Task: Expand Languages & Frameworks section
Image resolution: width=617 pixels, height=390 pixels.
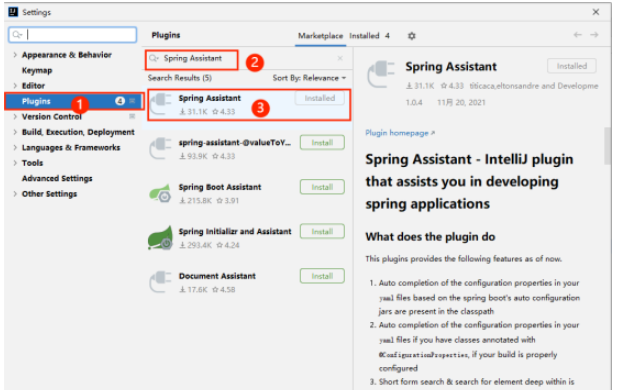Action: (x=15, y=148)
